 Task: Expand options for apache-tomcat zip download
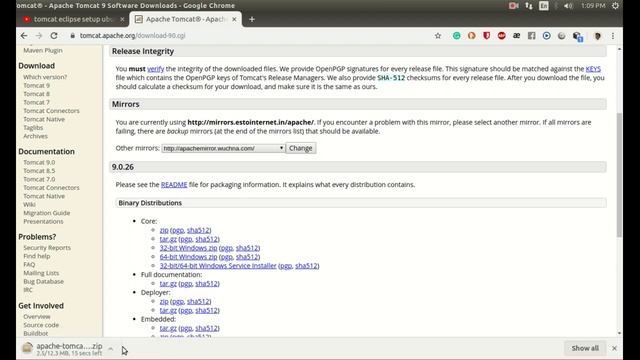[x=111, y=349]
